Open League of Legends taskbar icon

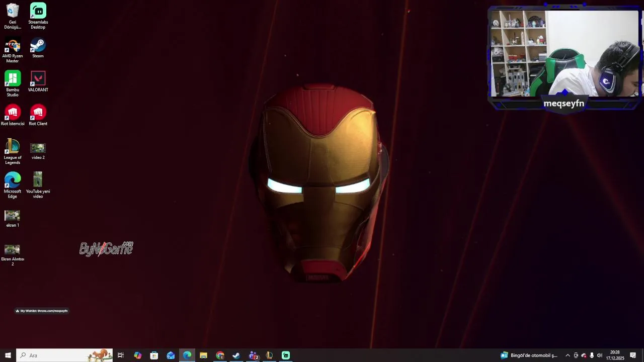(x=269, y=355)
